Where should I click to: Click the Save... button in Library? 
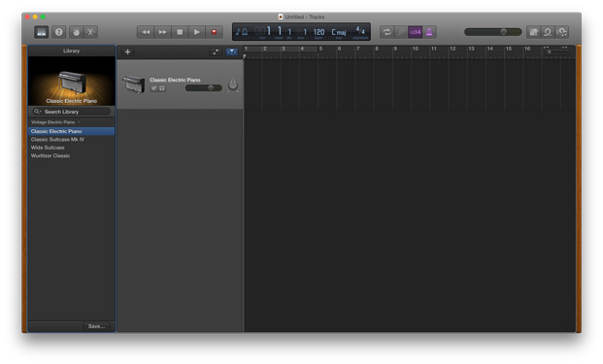pos(96,326)
